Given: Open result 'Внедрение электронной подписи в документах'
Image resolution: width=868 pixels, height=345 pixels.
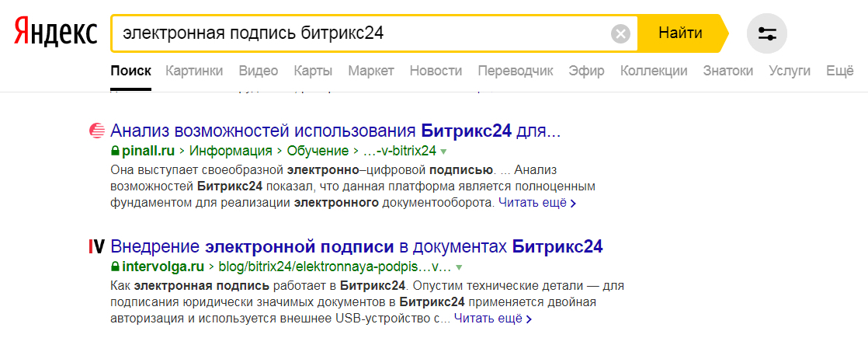Looking at the screenshot, I should [x=356, y=246].
